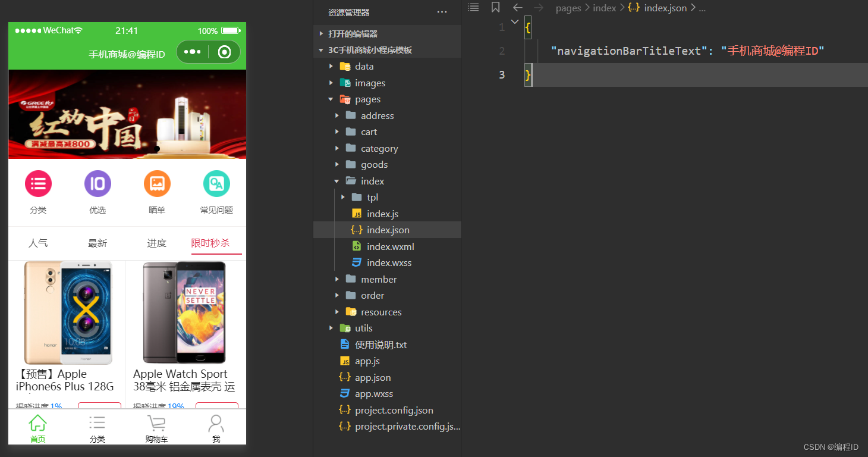This screenshot has width=868, height=457.
Task: Open the mini program three-dots menu capsule
Action: (x=193, y=52)
